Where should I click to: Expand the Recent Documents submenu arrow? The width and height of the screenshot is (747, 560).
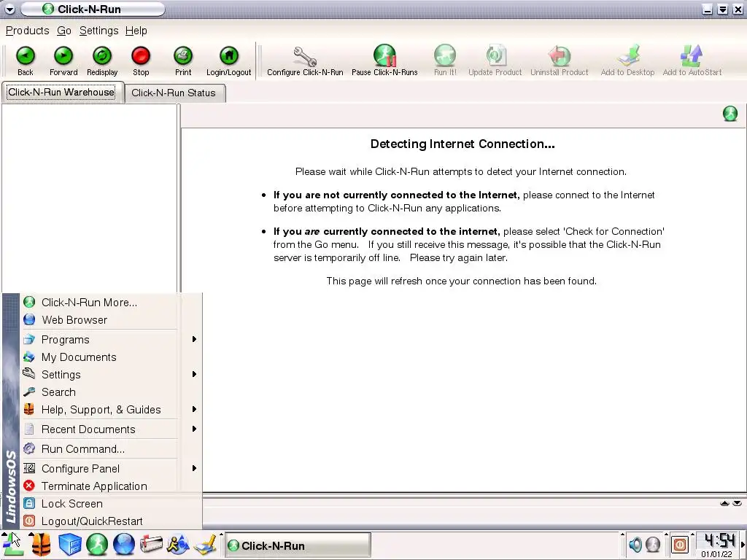[x=194, y=429]
